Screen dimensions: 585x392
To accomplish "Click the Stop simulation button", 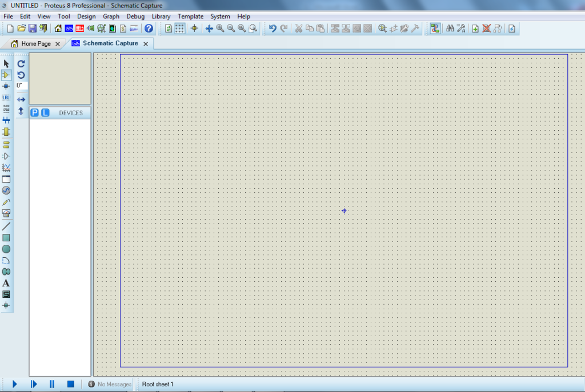I will pos(71,385).
